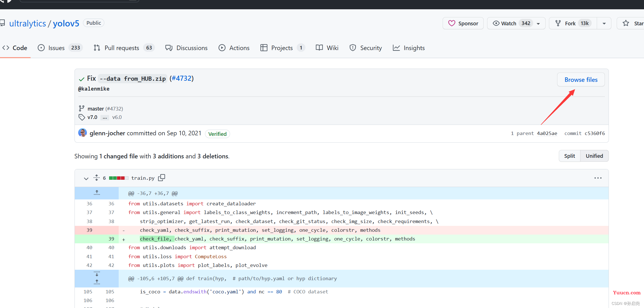Screen dimensions: 644x308
Task: Expand down arrow before line 105 hunk
Action: click(97, 274)
